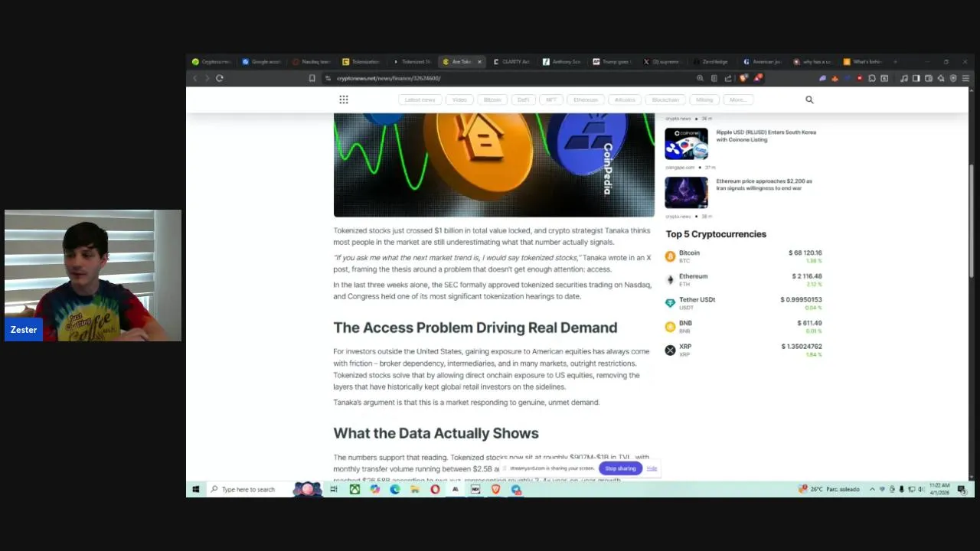The image size is (980, 551).
Task: Select the Altcoins nav pill
Action: 625,99
